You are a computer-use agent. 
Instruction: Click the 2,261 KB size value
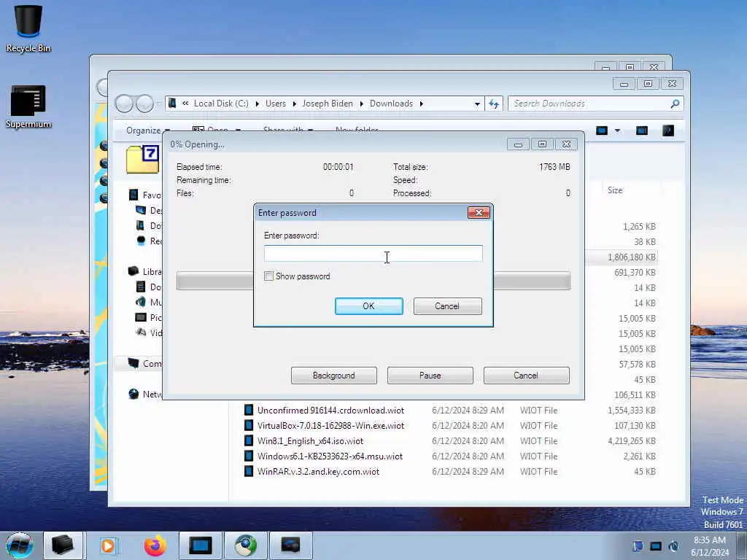coord(639,456)
